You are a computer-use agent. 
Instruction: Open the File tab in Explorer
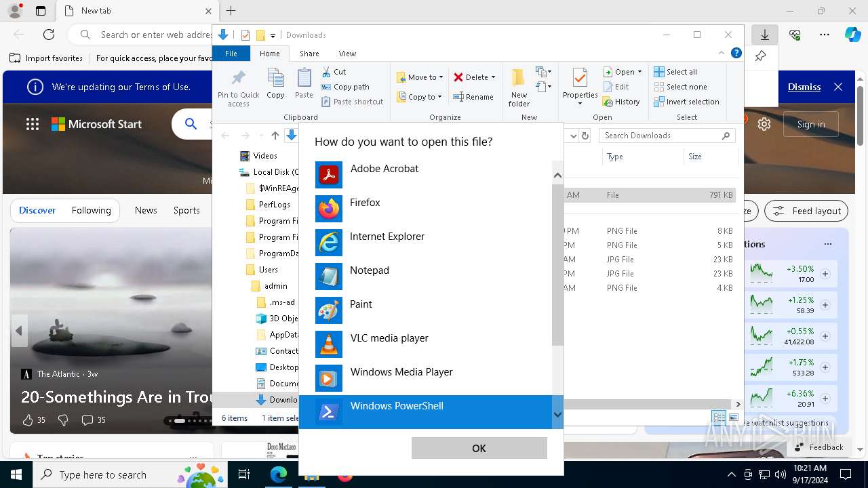(231, 54)
